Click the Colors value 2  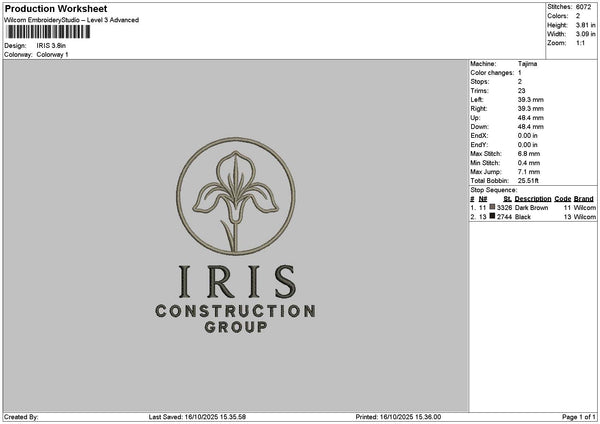click(578, 16)
